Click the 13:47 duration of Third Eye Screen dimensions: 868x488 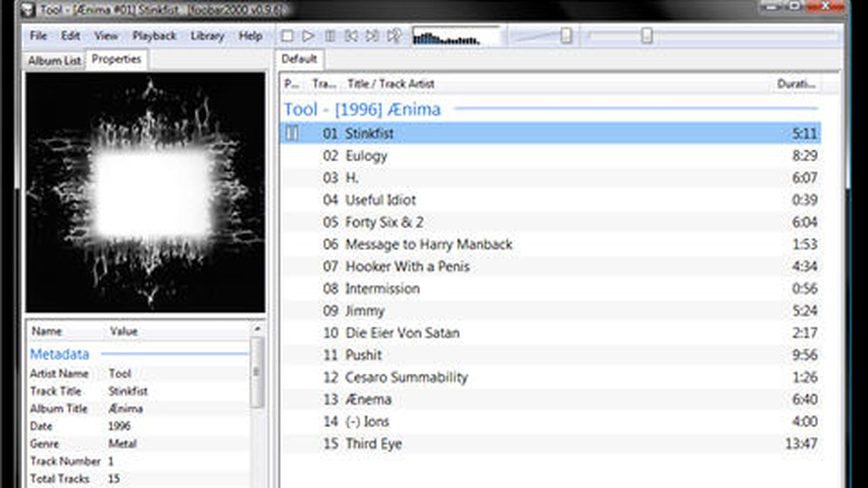(801, 444)
